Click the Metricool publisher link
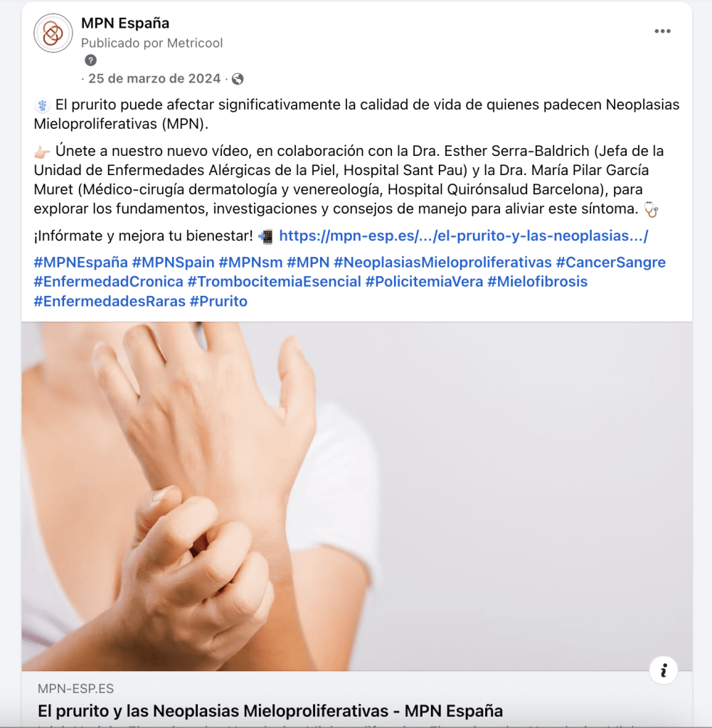Viewport: 712px width, 728px height. 195,43
